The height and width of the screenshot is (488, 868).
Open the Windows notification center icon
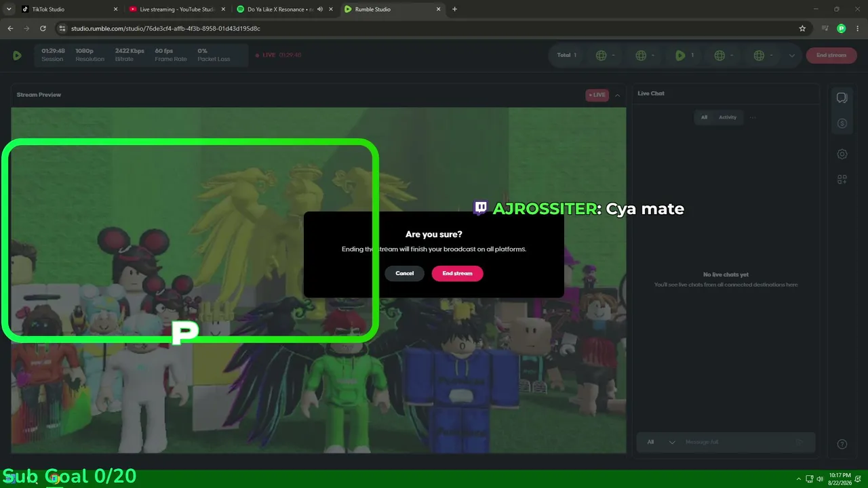click(859, 479)
